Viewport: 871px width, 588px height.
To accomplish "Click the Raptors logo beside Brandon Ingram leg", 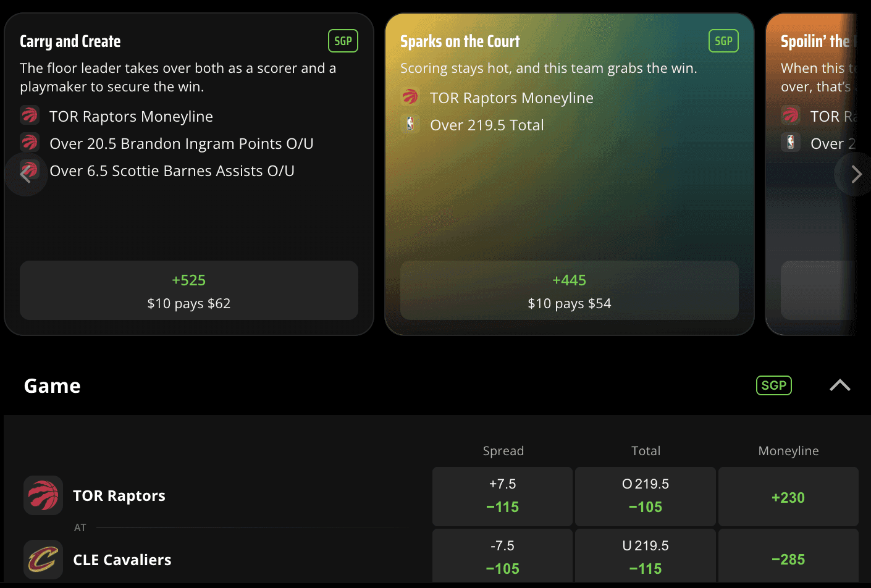I will [x=30, y=143].
